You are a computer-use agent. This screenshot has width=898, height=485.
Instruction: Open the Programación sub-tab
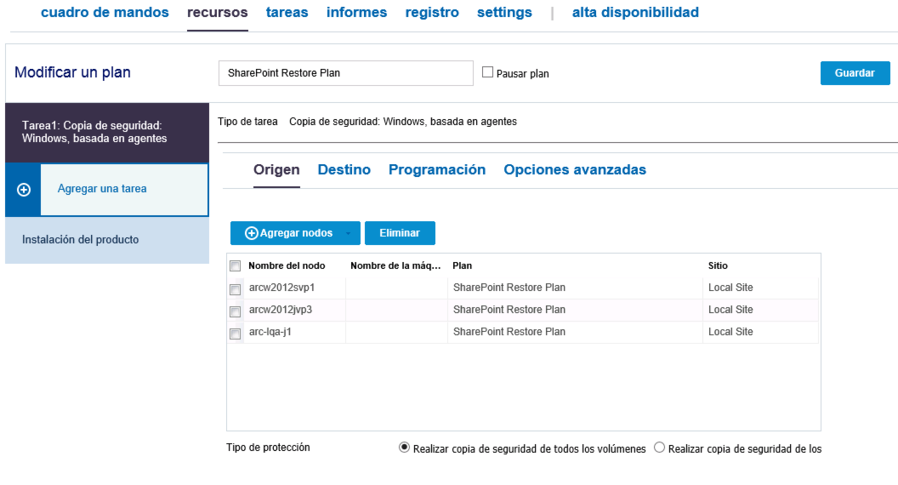point(437,169)
